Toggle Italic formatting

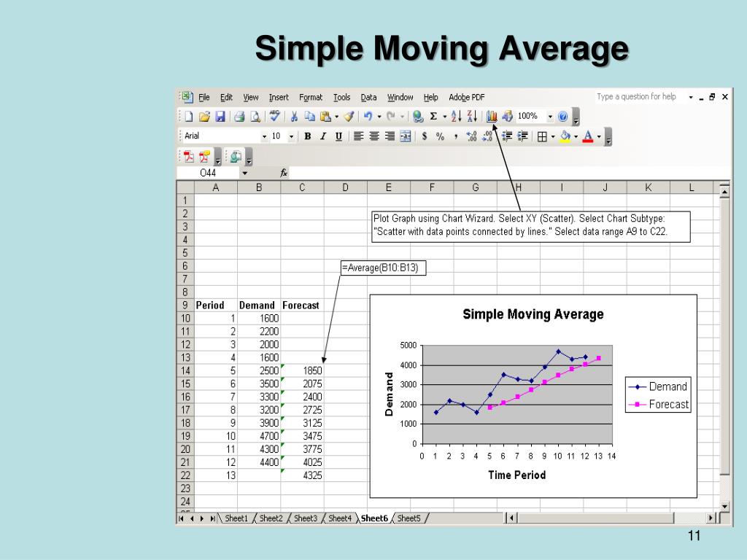[323, 136]
